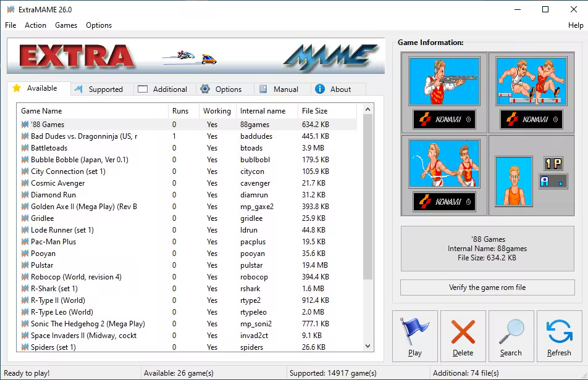Open the Help menu
Screen dimensions: 588x380
[575, 25]
